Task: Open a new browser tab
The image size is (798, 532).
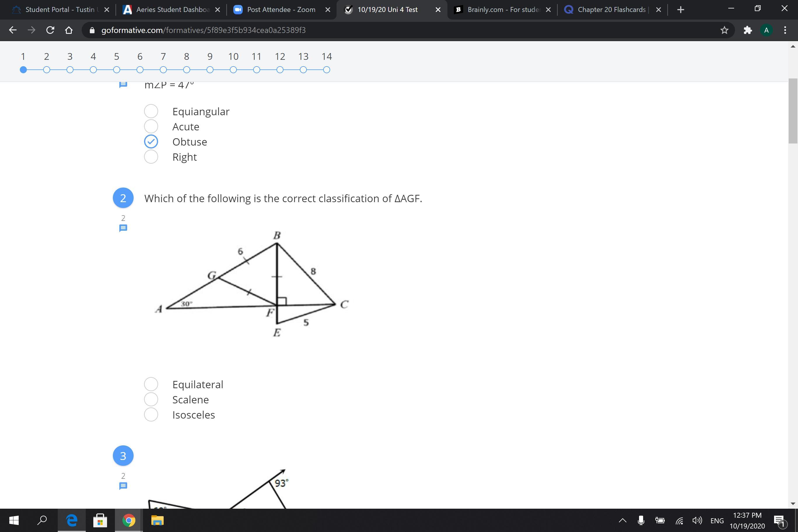Action: tap(680, 10)
